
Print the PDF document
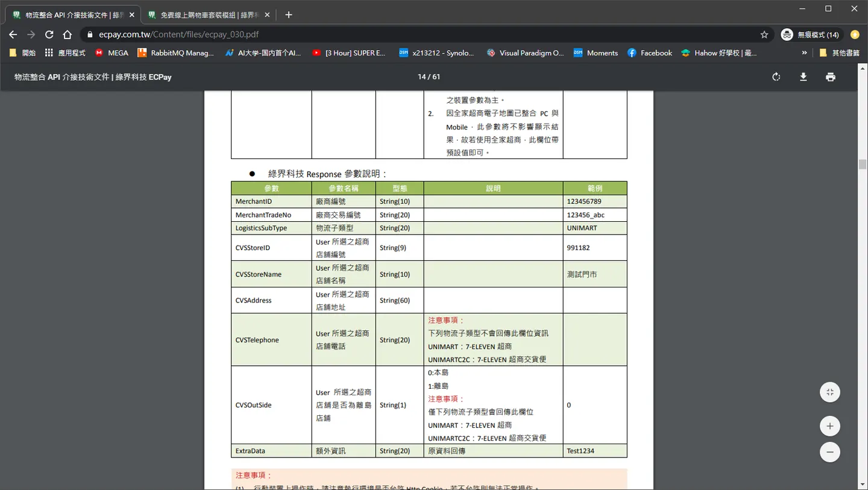click(831, 77)
